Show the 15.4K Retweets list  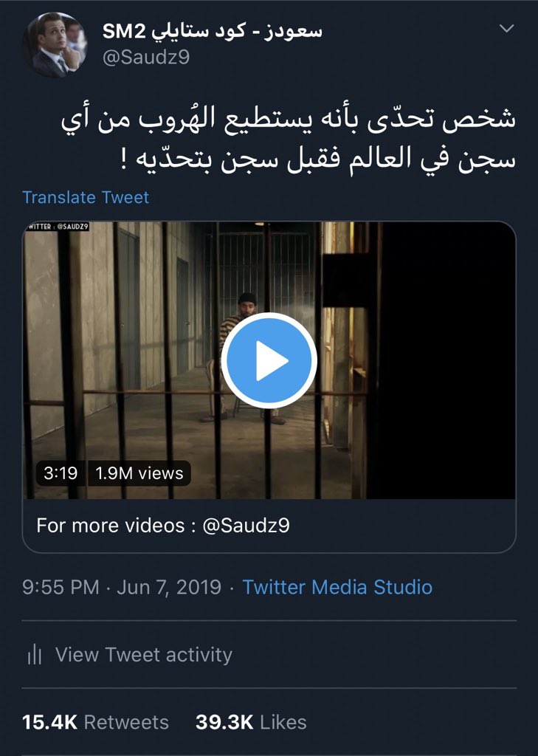(95, 722)
